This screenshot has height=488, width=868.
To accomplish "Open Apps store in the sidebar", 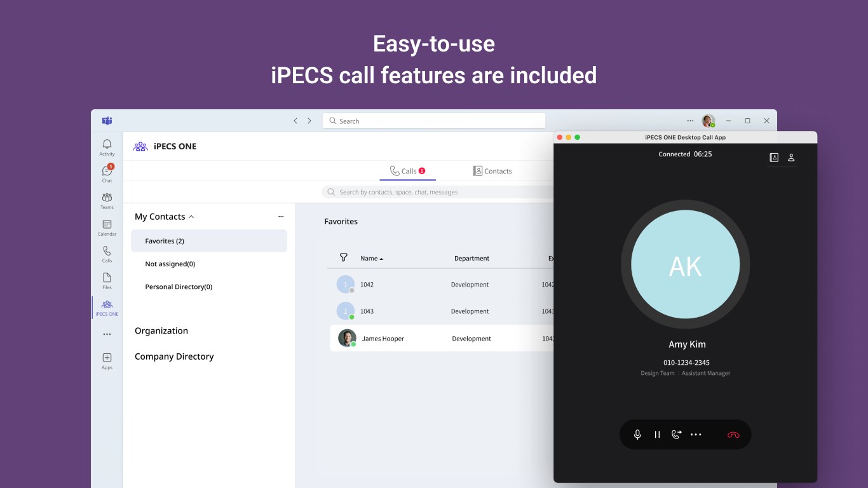I will [x=107, y=361].
